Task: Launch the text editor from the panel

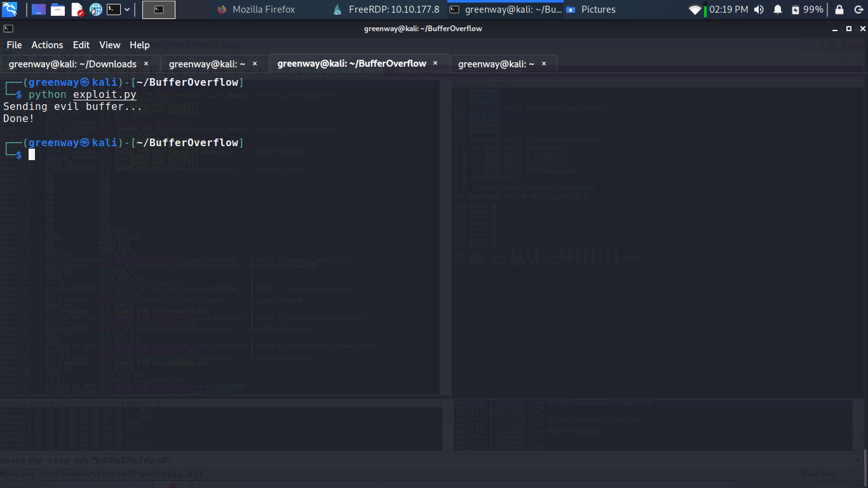Action: 77,10
